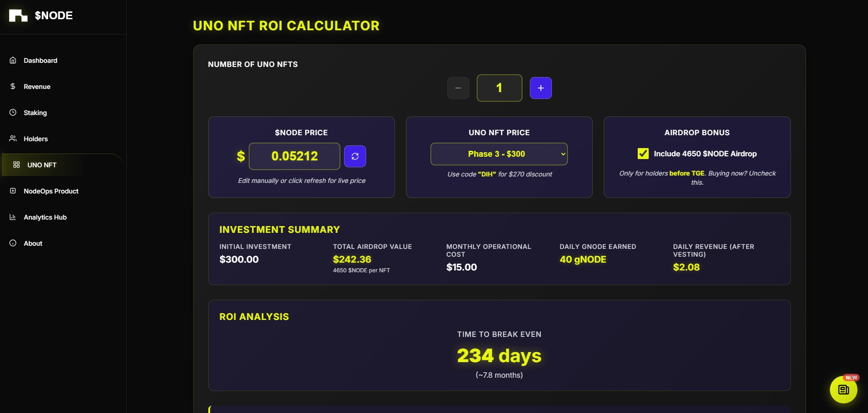The width and height of the screenshot is (868, 413).
Task: Click the INVESTMENT SUMMARY heading
Action: pos(279,230)
